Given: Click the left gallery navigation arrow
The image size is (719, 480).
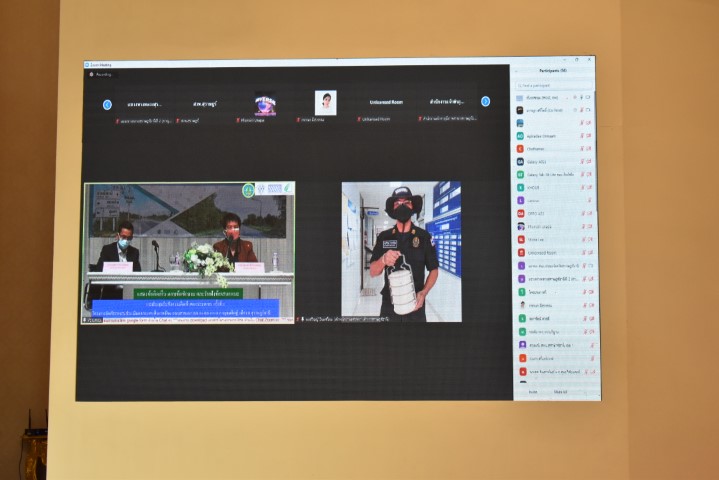Looking at the screenshot, I should point(107,104).
